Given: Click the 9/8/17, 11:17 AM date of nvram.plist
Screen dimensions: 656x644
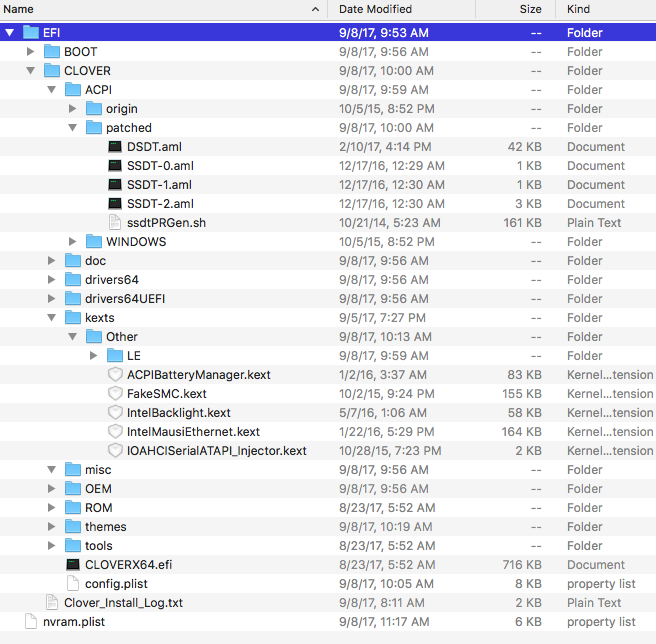Looking at the screenshot, I should coord(384,622).
